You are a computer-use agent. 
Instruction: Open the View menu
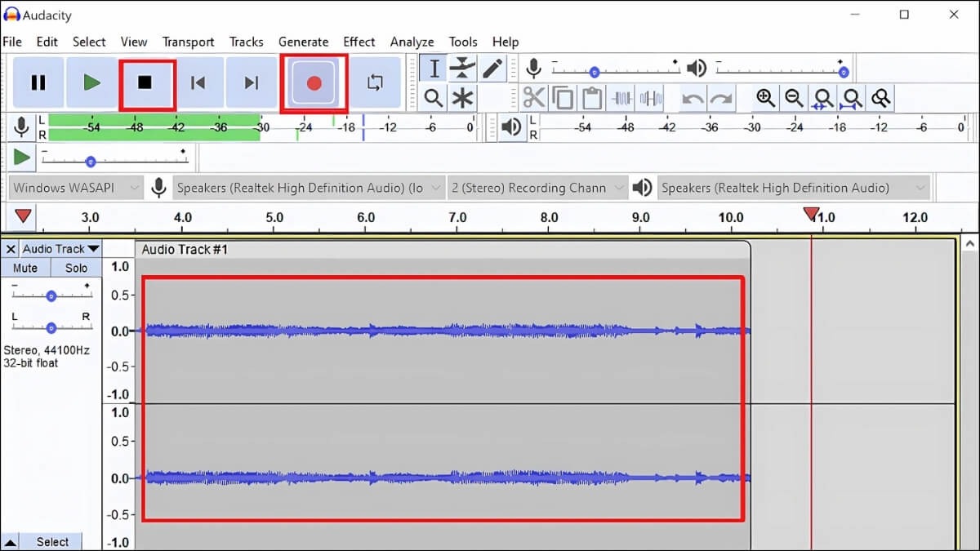click(134, 42)
